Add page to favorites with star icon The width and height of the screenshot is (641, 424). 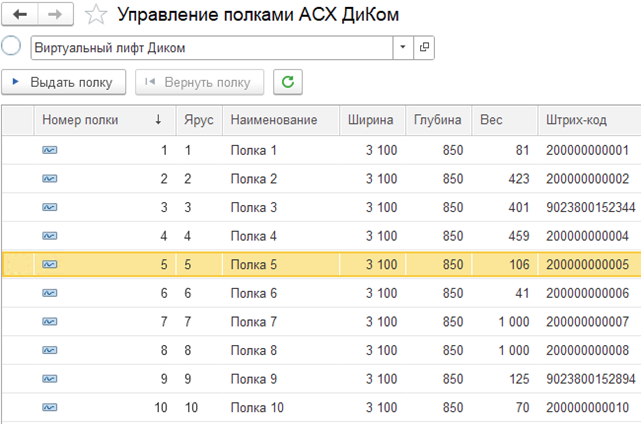pos(96,15)
